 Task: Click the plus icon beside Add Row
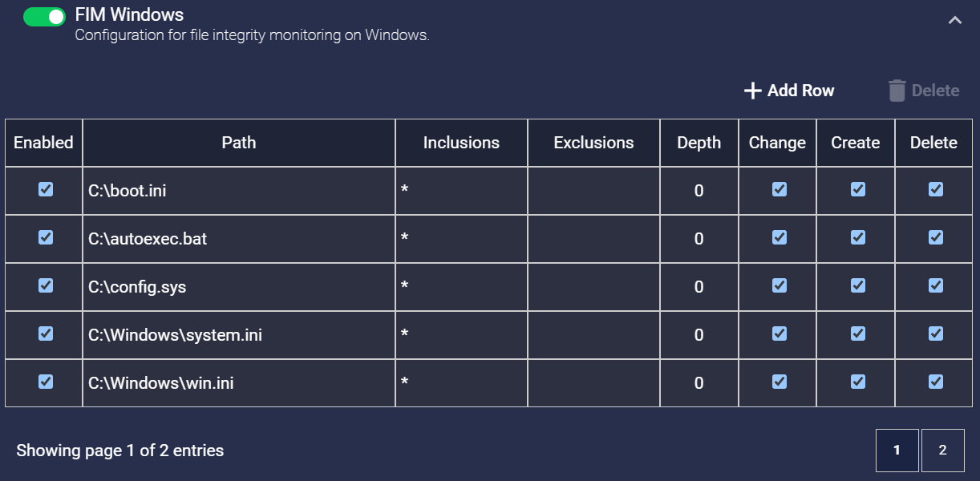tap(752, 91)
